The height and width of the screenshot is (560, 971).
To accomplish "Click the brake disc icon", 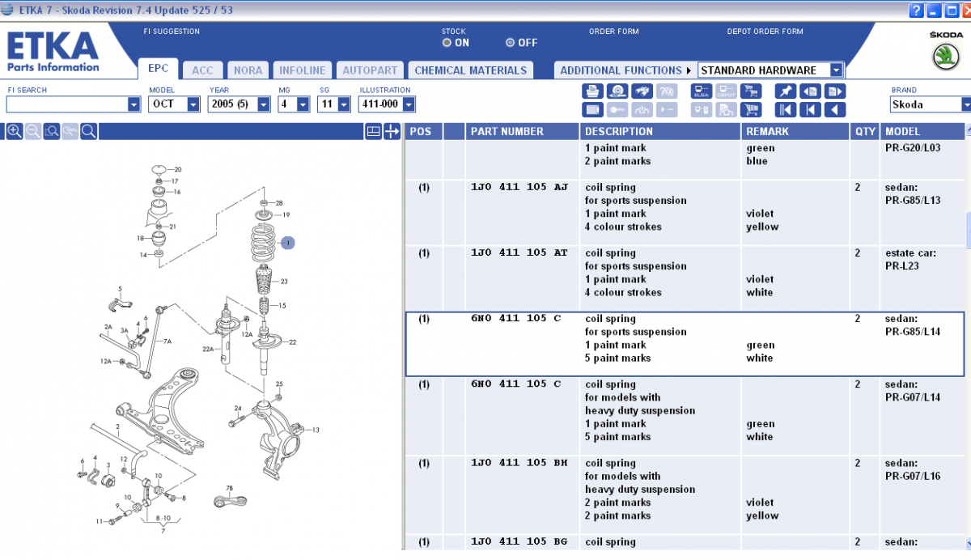I will (x=617, y=91).
